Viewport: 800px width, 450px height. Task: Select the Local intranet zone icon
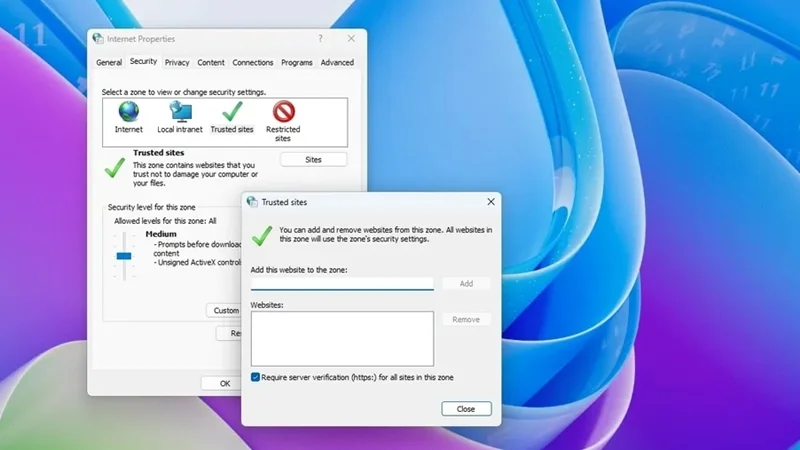(180, 111)
